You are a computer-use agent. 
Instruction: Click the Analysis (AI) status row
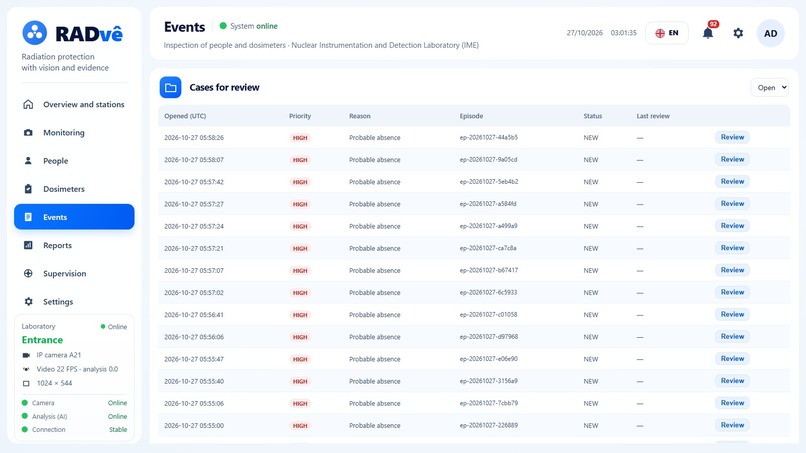[x=74, y=416]
